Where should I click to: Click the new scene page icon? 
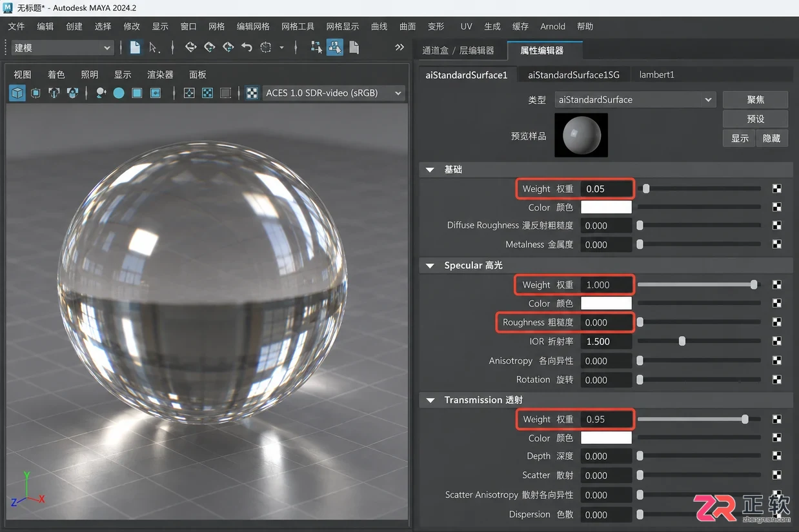135,47
